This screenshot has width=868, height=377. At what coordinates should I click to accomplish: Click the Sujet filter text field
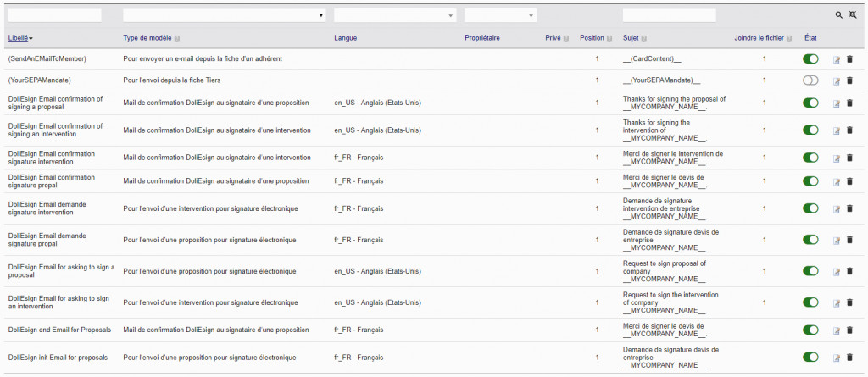tap(669, 15)
